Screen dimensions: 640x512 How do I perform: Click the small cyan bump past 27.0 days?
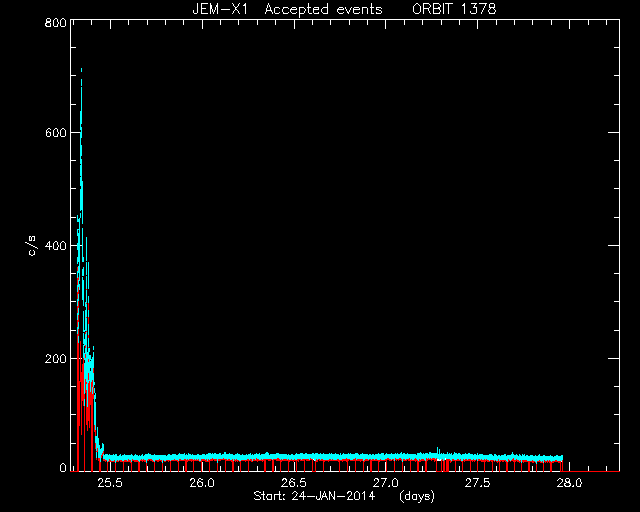point(438,452)
